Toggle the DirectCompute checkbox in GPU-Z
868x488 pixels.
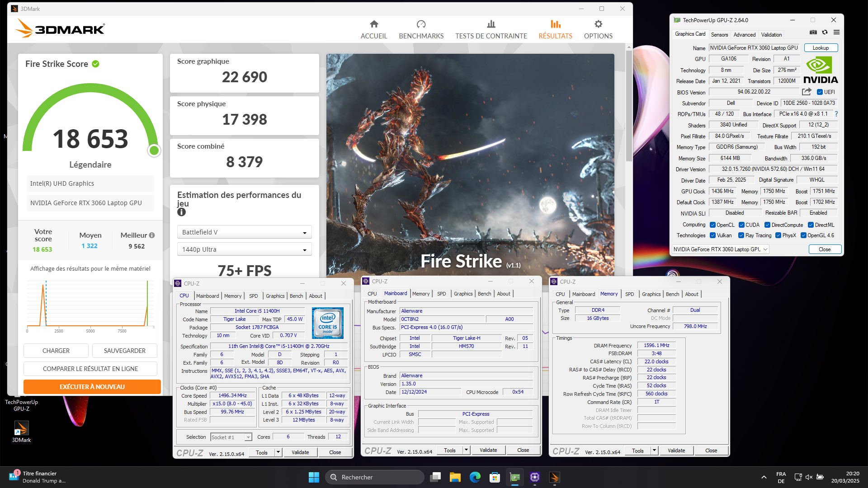pyautogui.click(x=767, y=225)
